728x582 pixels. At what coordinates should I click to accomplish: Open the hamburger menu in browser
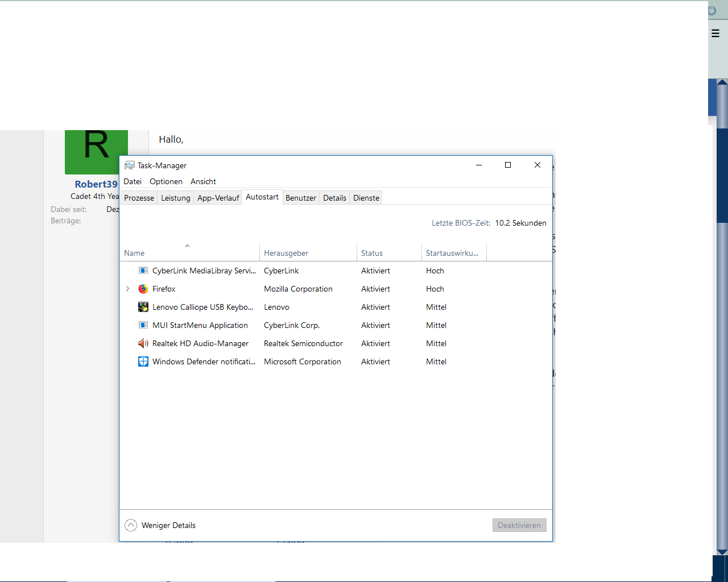pyautogui.click(x=715, y=34)
